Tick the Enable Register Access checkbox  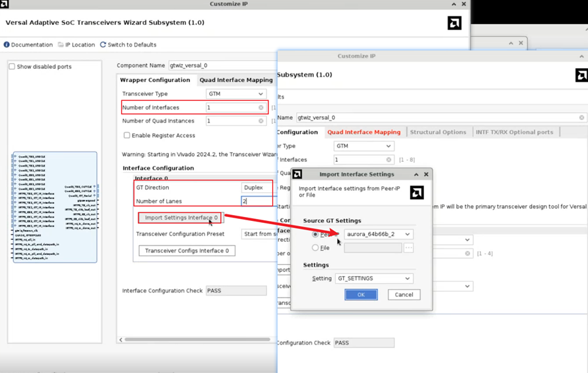[127, 136]
